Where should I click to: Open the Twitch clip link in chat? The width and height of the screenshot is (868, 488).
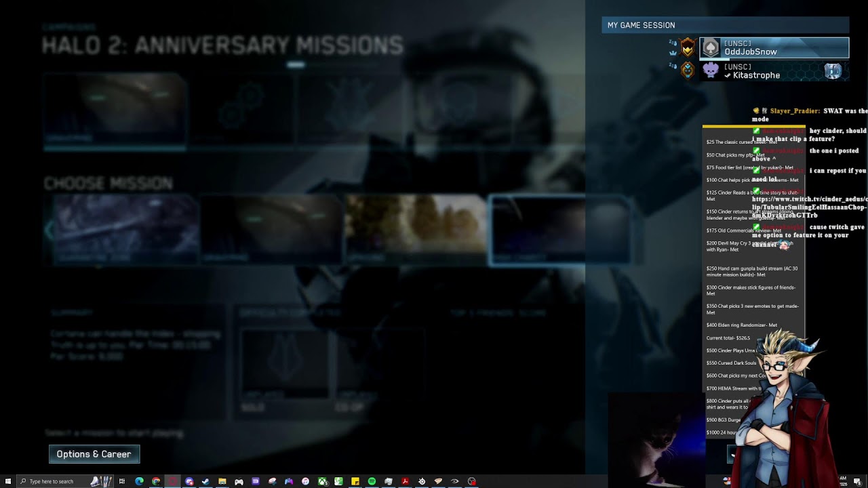click(809, 207)
